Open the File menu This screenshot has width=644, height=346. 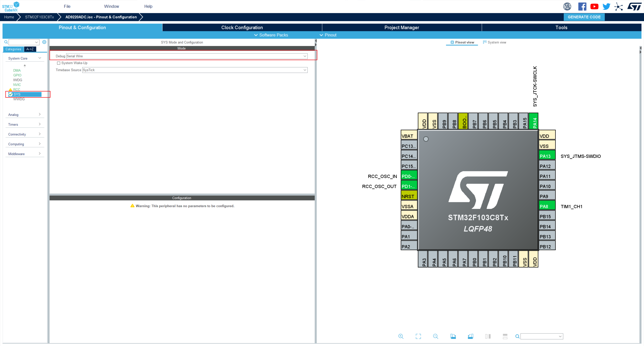pyautogui.click(x=67, y=6)
